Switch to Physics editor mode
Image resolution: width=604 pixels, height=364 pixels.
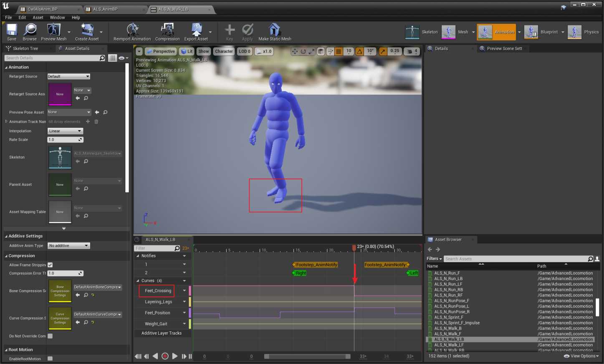pos(584,32)
